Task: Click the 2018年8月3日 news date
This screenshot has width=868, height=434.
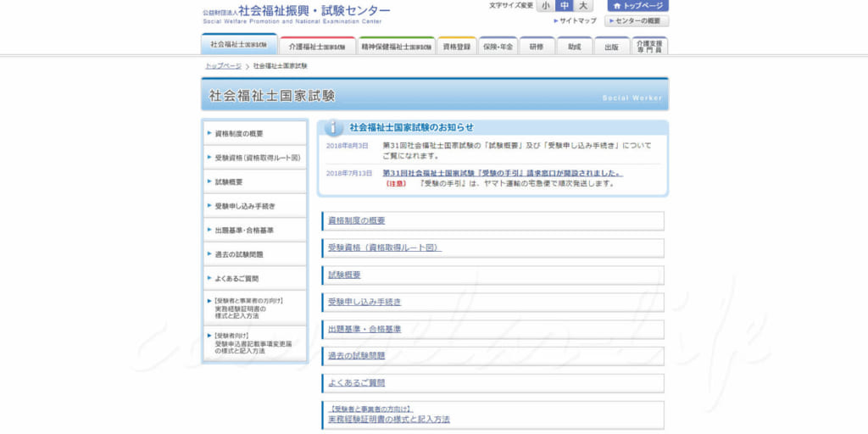Action: [347, 146]
